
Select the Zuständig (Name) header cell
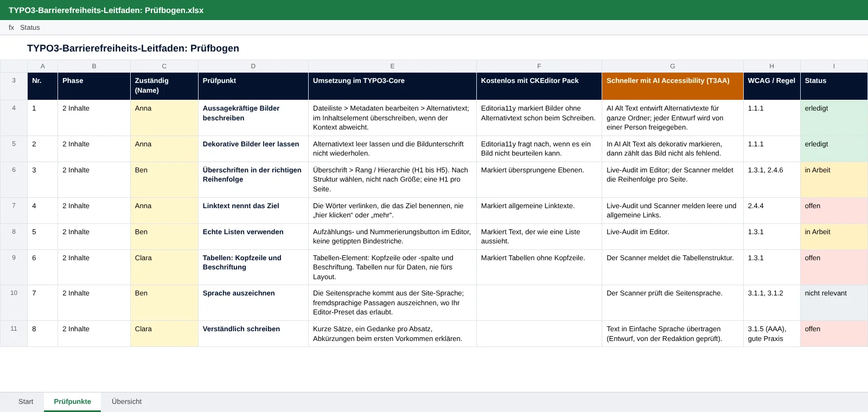pos(164,86)
